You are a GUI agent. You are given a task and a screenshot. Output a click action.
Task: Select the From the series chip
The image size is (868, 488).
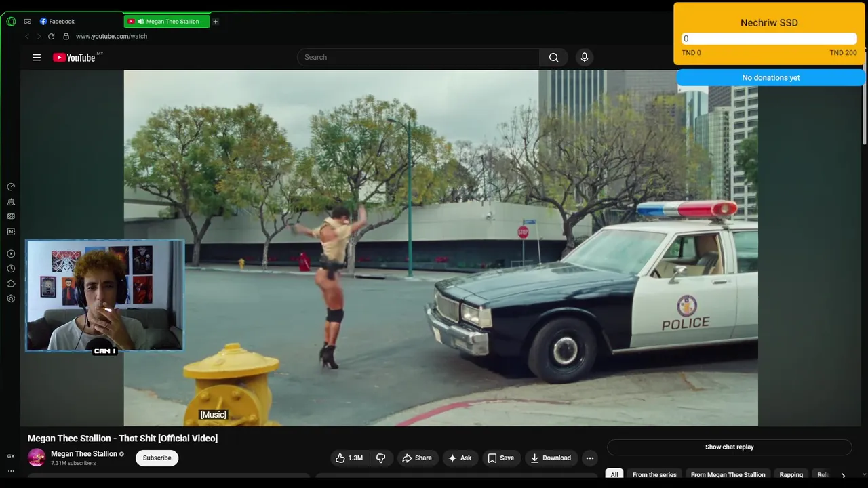click(x=654, y=475)
